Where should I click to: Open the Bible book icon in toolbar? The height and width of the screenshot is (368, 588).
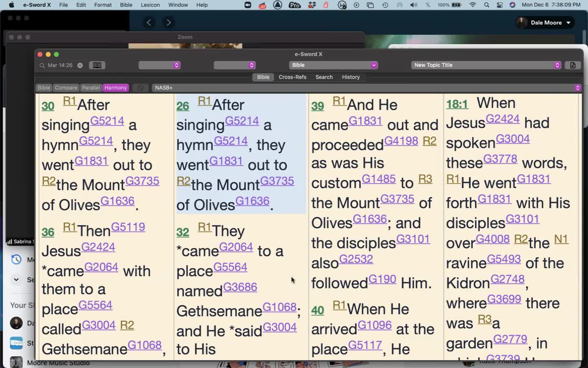97,65
